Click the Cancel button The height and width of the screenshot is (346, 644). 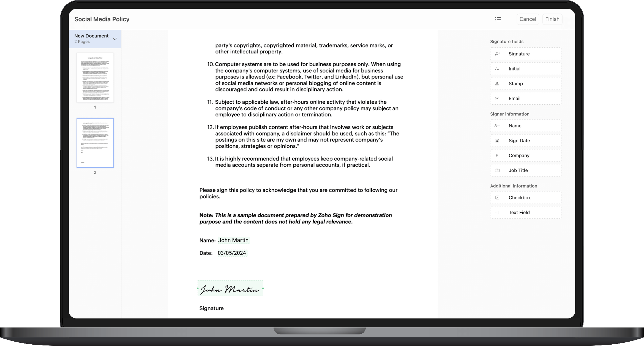tap(528, 19)
